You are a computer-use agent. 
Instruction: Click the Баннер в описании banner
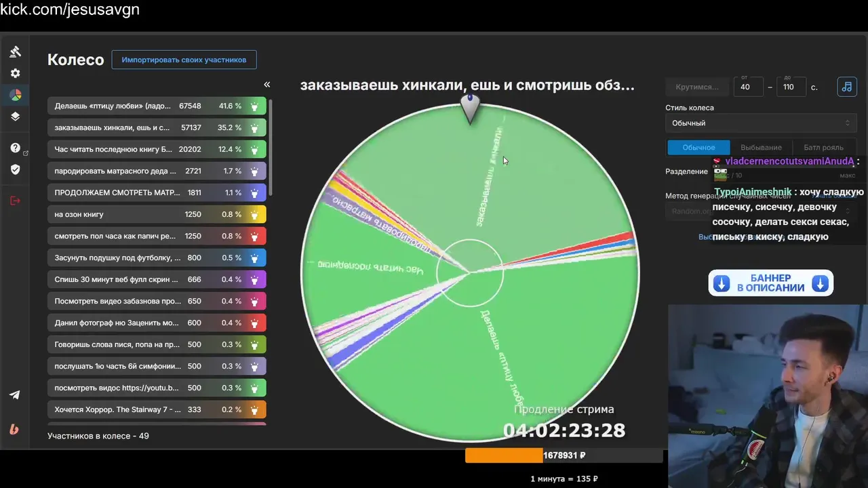click(771, 283)
